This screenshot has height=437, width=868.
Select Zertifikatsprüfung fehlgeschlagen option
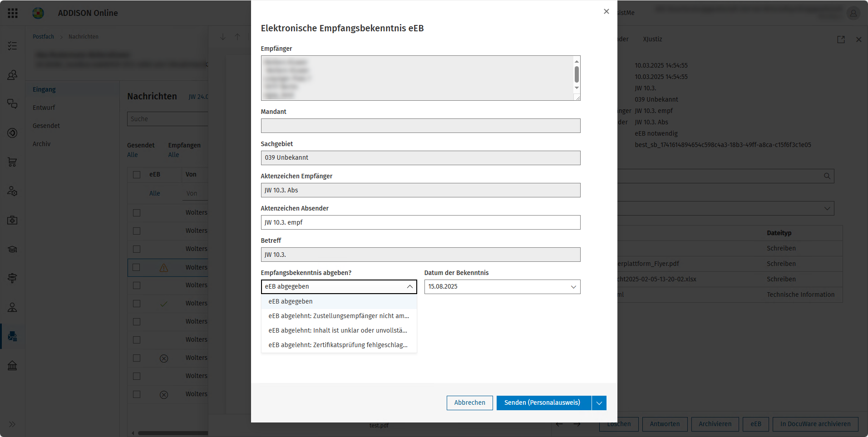point(339,345)
